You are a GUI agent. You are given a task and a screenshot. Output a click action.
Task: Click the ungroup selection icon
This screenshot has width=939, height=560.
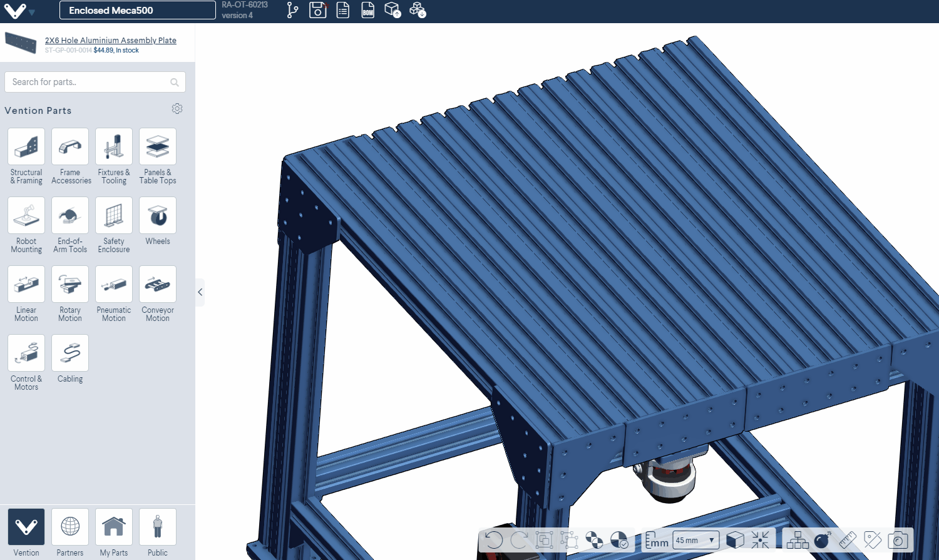click(569, 540)
